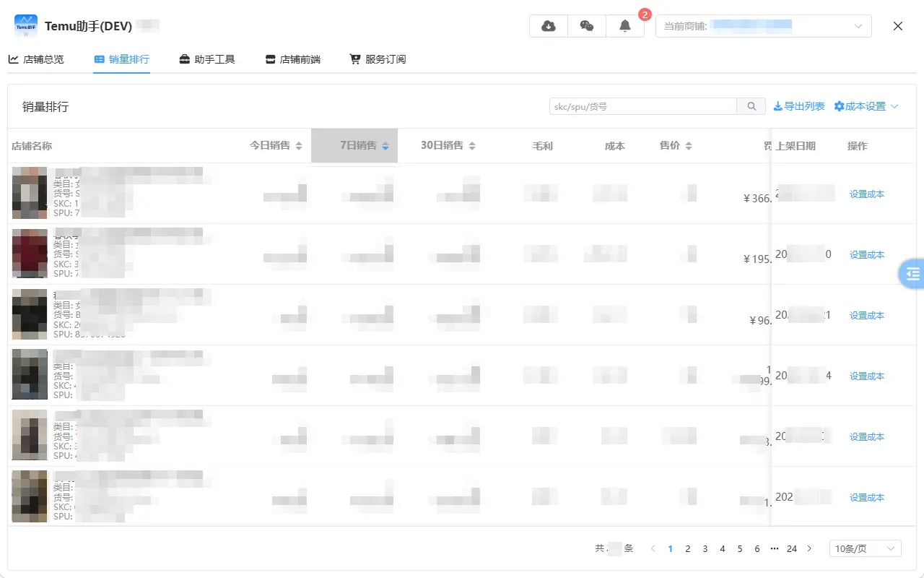Click the skc/spu/货号 search input field

coord(642,106)
